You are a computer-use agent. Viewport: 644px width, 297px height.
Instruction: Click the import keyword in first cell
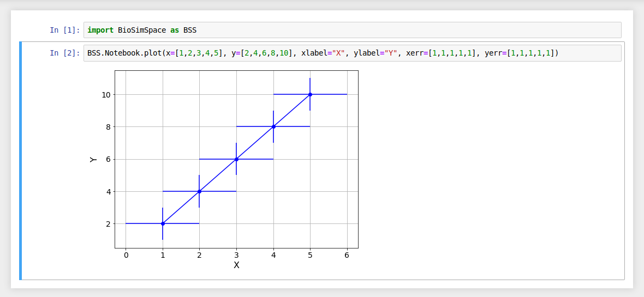[100, 30]
